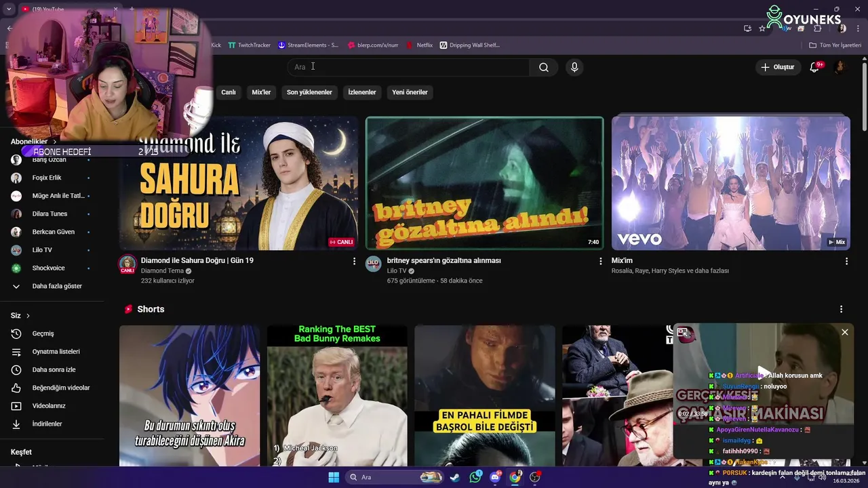Expand Daha fazla göster in subscriptions
The width and height of the screenshot is (868, 488).
point(51,286)
